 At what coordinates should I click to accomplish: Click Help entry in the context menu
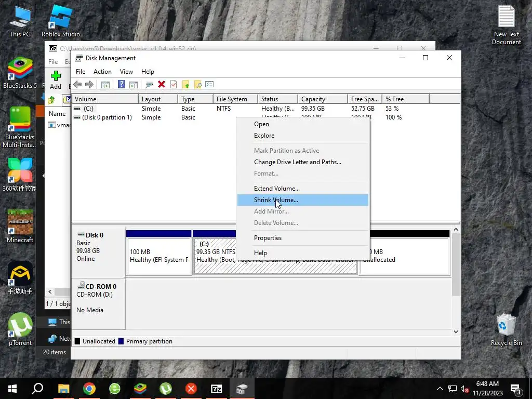(x=303, y=253)
